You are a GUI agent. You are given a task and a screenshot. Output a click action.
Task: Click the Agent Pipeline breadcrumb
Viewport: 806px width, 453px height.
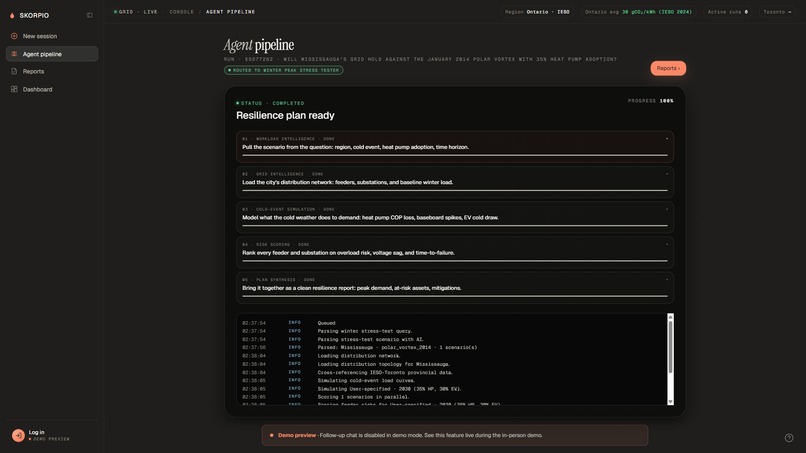point(230,12)
